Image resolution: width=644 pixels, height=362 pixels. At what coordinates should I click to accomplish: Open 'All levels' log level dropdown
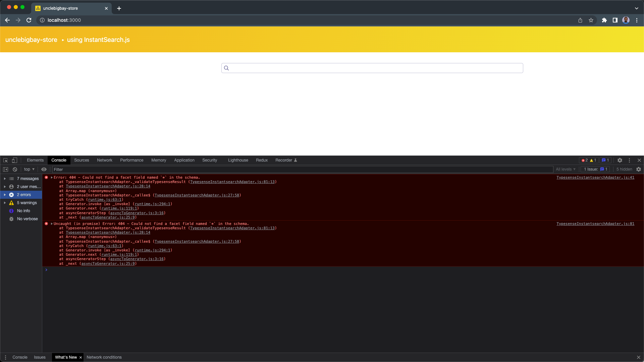point(566,169)
